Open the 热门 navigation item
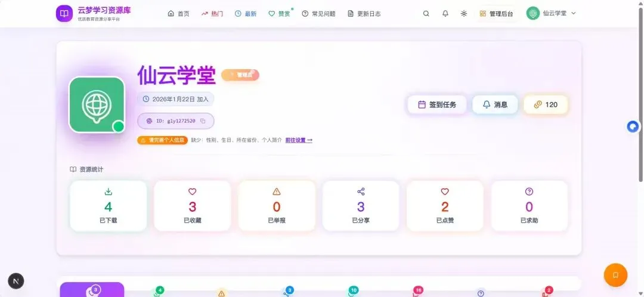644x297 pixels. 212,14
